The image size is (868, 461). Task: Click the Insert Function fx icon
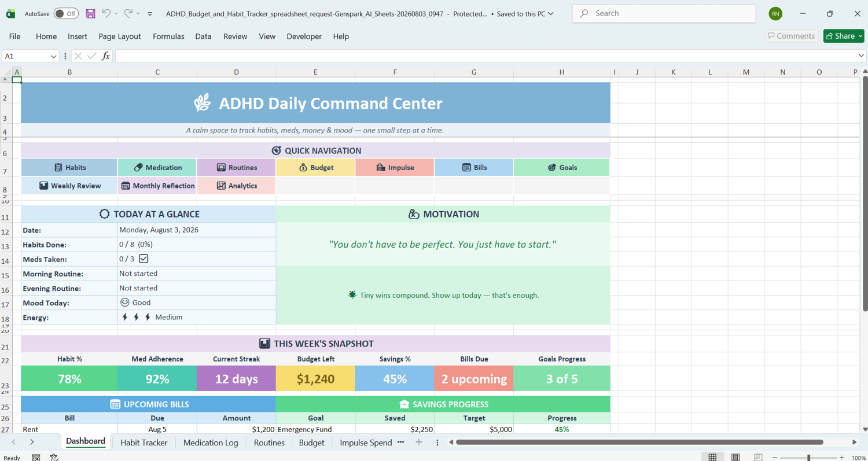(106, 56)
